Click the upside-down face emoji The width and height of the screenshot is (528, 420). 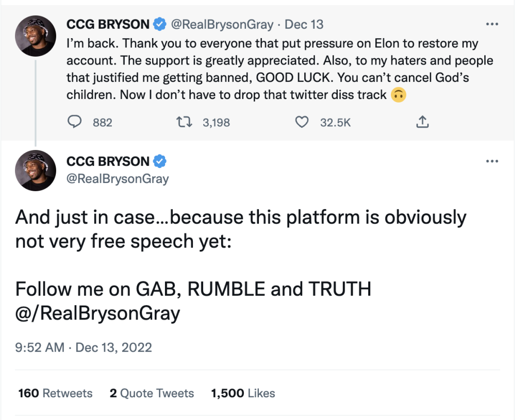pyautogui.click(x=398, y=95)
